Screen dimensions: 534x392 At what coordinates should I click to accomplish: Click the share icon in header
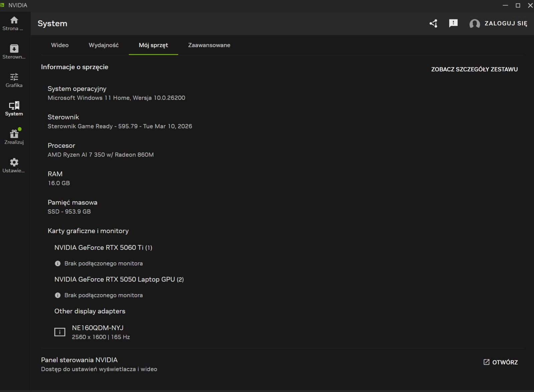(433, 23)
